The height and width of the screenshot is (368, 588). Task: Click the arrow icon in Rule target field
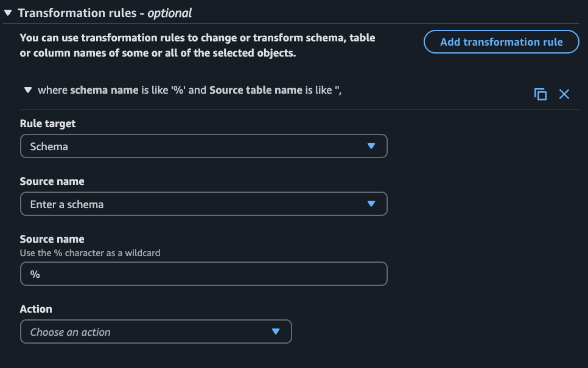371,147
